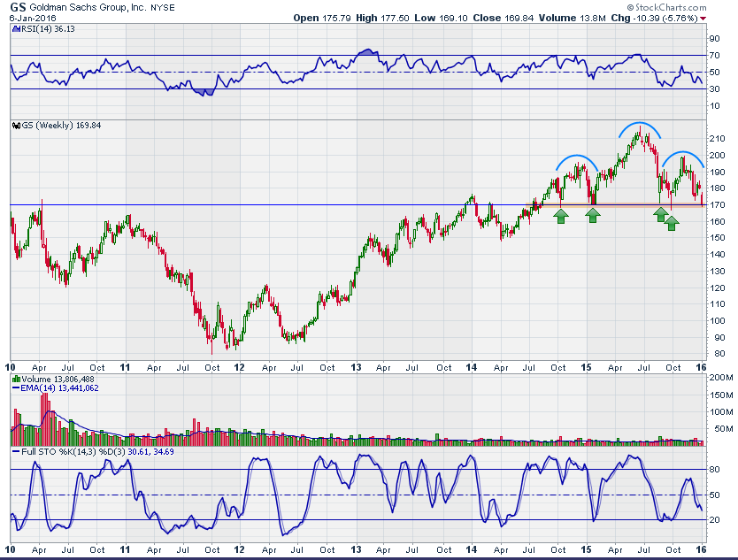Image resolution: width=738 pixels, height=560 pixels.
Task: Click the 100M volume axis label
Action: [x=721, y=412]
